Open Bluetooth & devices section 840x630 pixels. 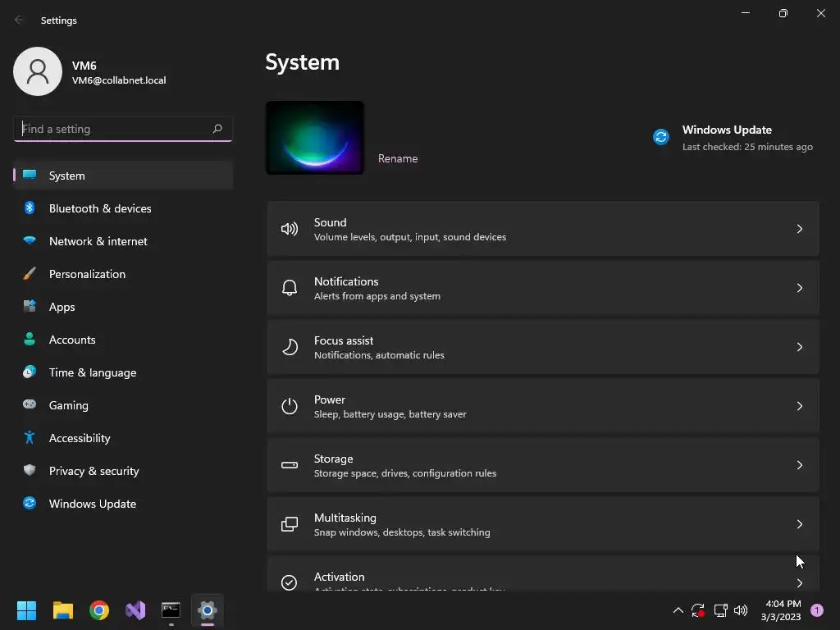pyautogui.click(x=123, y=208)
